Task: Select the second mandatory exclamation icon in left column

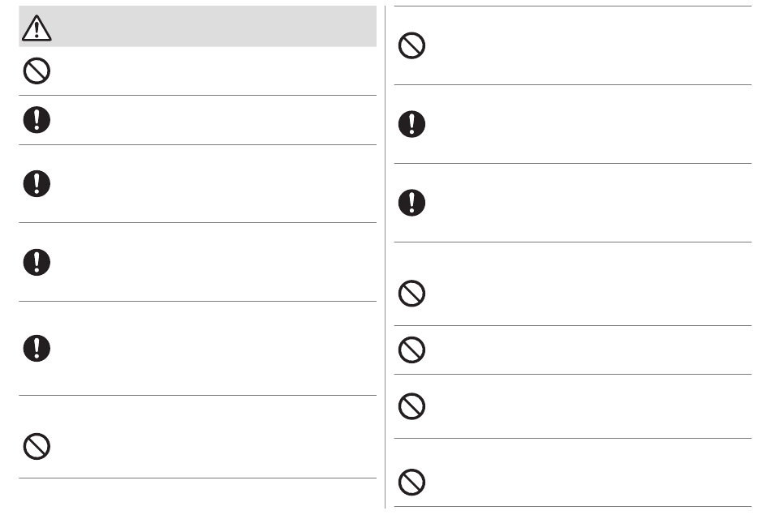Action: (x=37, y=184)
